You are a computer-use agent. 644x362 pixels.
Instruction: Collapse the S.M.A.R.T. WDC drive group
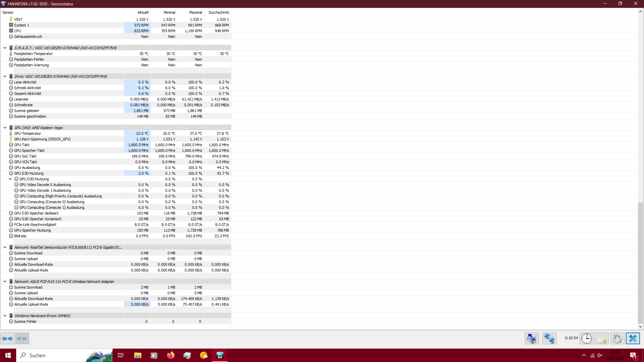(5, 48)
